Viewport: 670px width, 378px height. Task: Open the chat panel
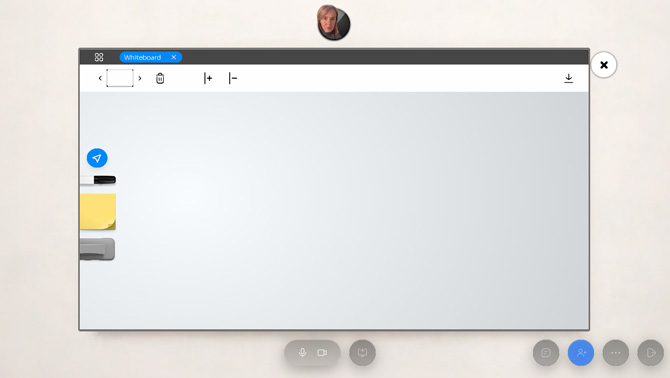546,353
